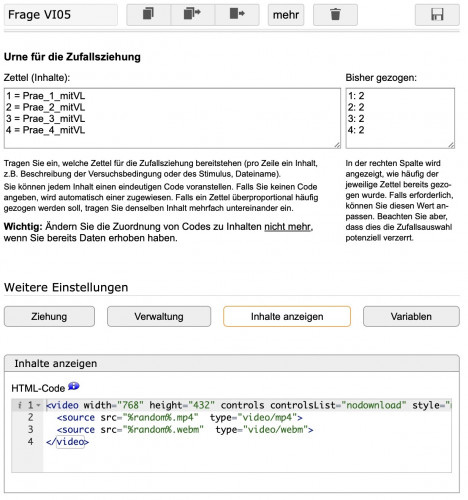Click the closing '</video>' tag

point(68,442)
